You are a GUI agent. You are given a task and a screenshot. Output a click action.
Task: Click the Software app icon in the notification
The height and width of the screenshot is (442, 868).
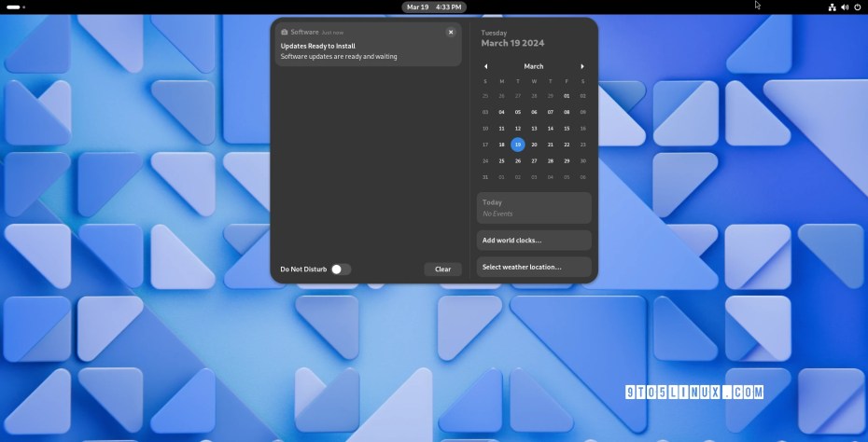pos(285,32)
